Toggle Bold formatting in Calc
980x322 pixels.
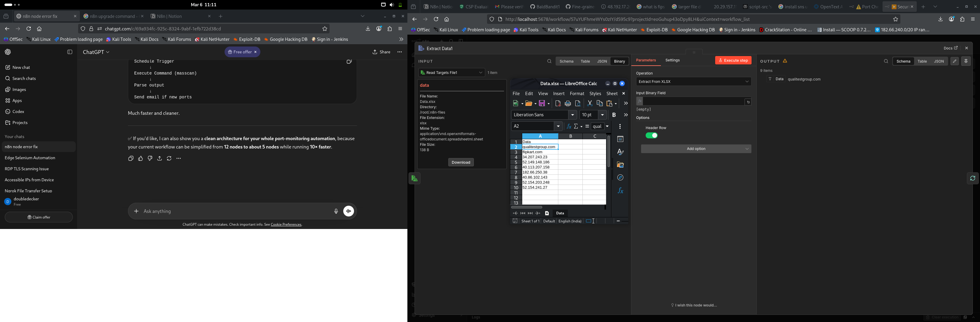pos(614,115)
